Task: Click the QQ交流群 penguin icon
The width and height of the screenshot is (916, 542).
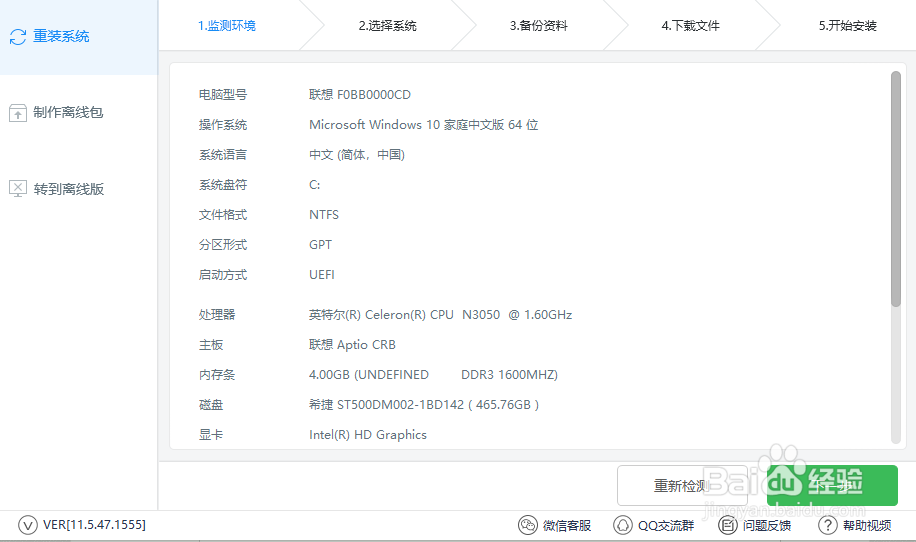Action: click(x=622, y=525)
